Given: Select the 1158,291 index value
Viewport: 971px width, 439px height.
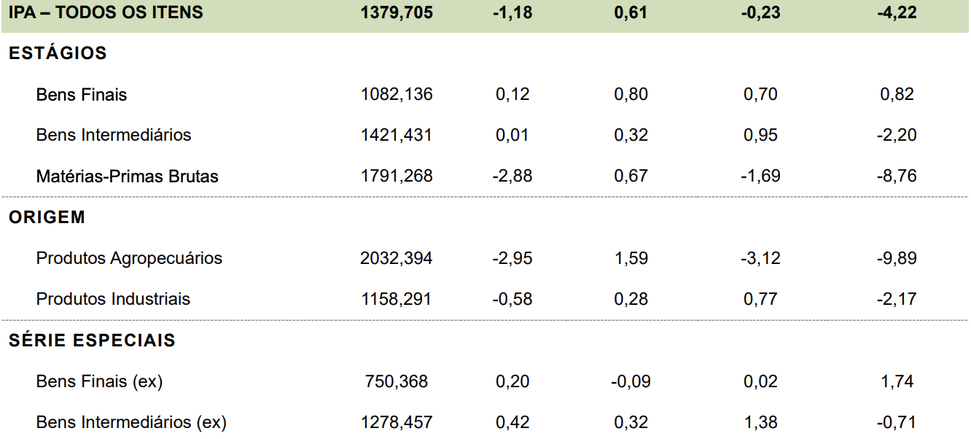Looking at the screenshot, I should pos(397,299).
